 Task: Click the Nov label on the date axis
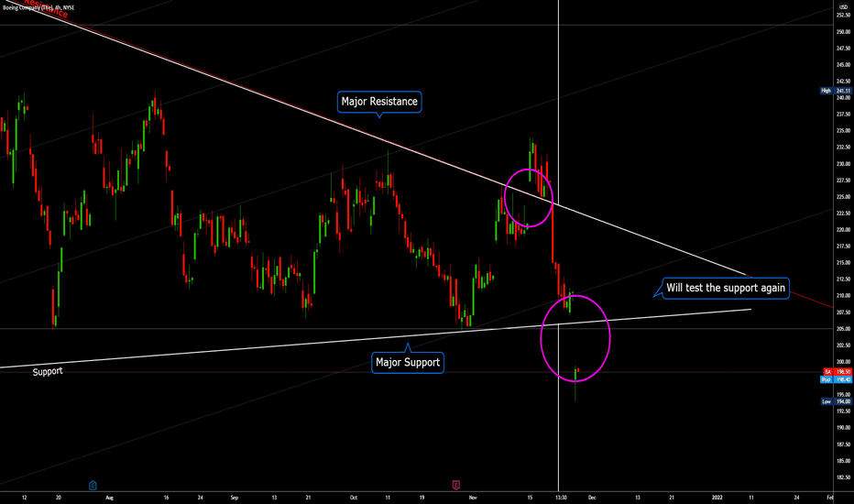[x=473, y=498]
